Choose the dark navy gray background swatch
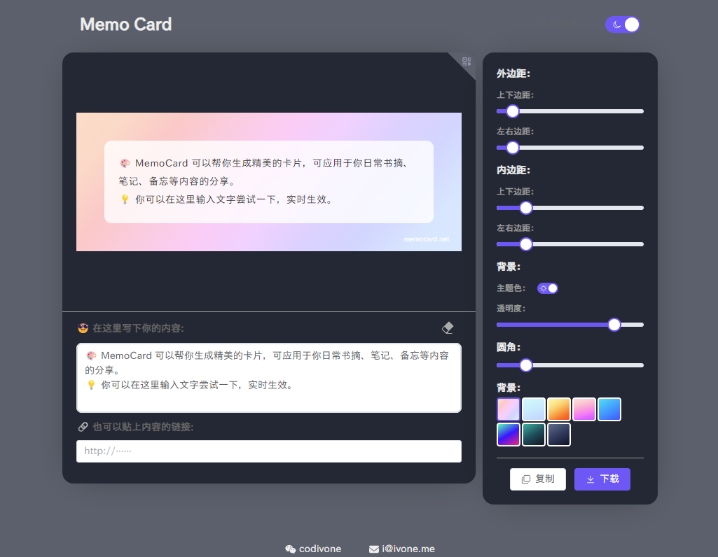The height and width of the screenshot is (557, 718). pos(559,434)
